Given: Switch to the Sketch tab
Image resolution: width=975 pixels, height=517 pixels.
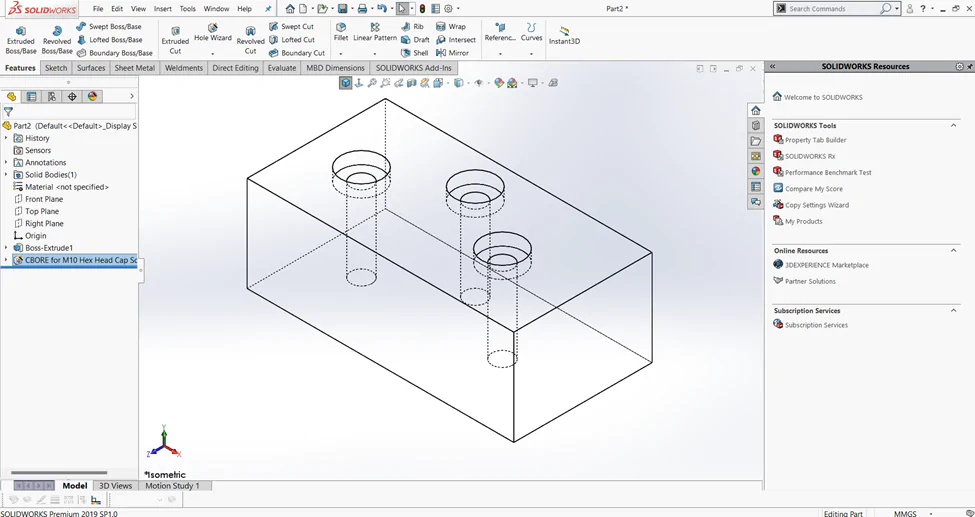Looking at the screenshot, I should click(x=56, y=68).
